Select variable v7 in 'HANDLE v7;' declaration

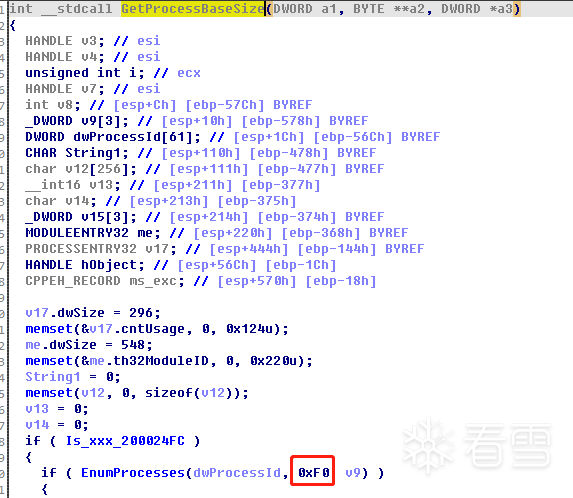click(x=89, y=89)
